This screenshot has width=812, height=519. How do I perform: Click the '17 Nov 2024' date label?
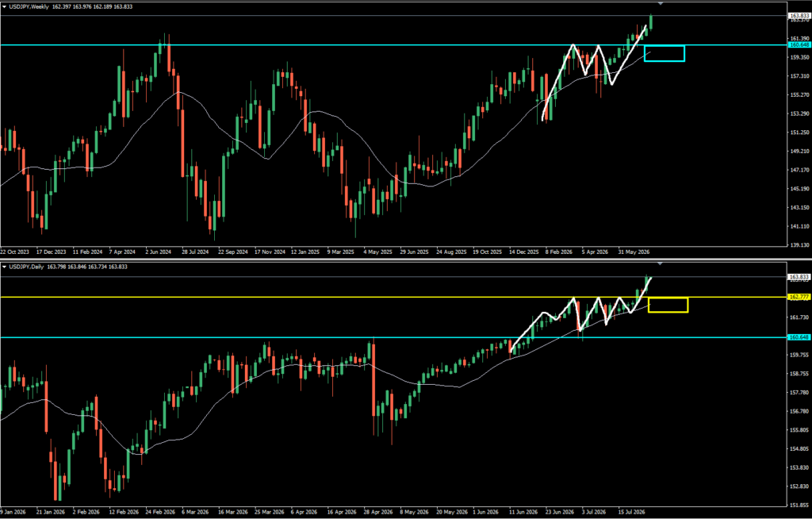pos(270,252)
